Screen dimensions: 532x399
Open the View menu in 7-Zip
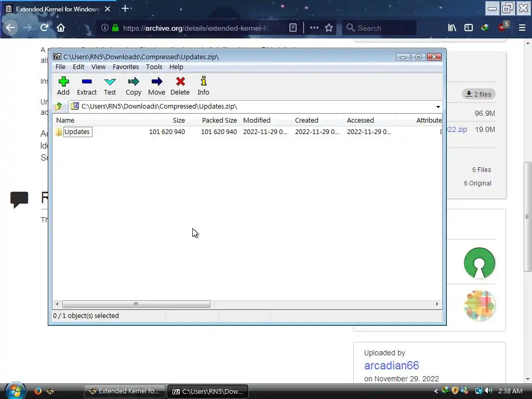(98, 67)
